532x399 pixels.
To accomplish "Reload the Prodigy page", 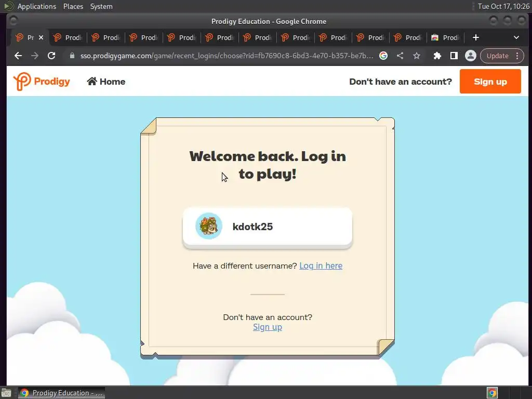I will [51, 56].
